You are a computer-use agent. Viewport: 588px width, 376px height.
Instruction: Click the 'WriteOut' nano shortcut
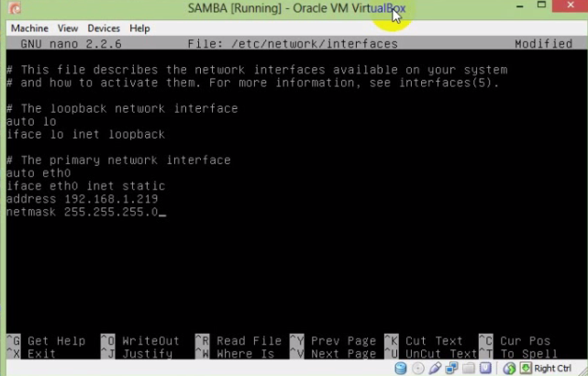139,341
